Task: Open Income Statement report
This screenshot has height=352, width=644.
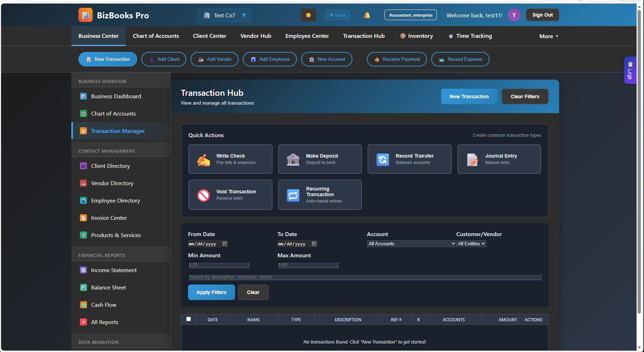Action: (x=121, y=270)
